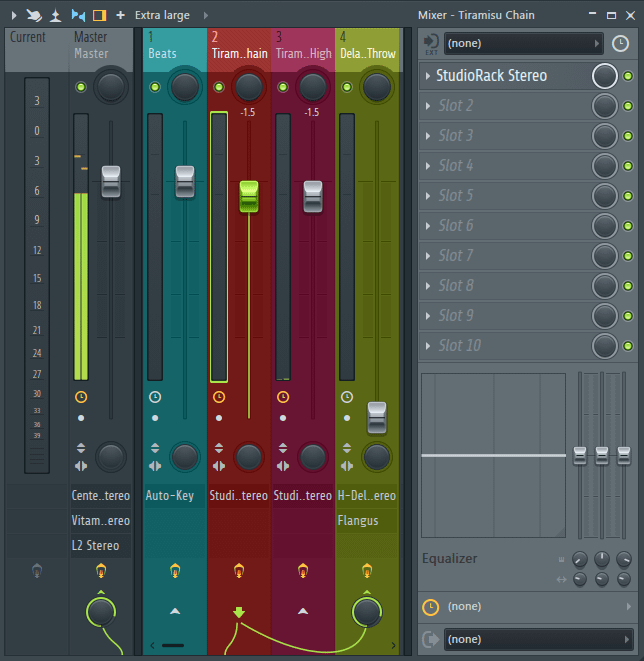Open the StudioRack Stereo slot menu arrow
The width and height of the screenshot is (644, 661).
coord(428,76)
